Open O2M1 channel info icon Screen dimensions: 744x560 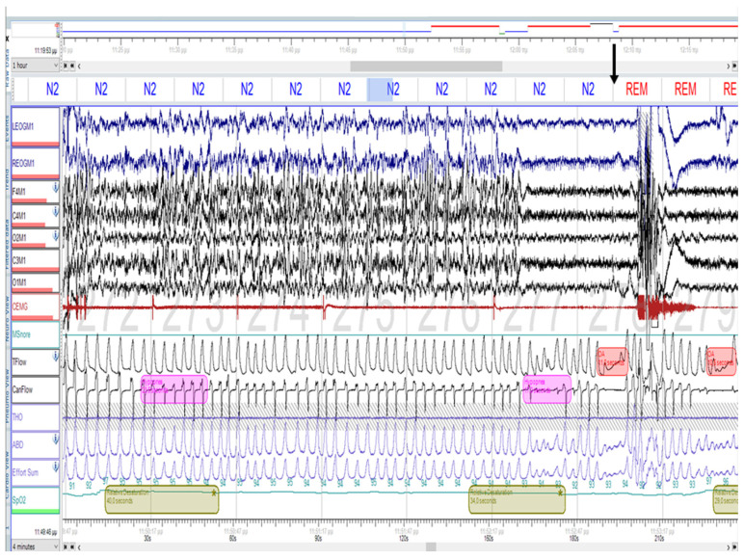(56, 234)
